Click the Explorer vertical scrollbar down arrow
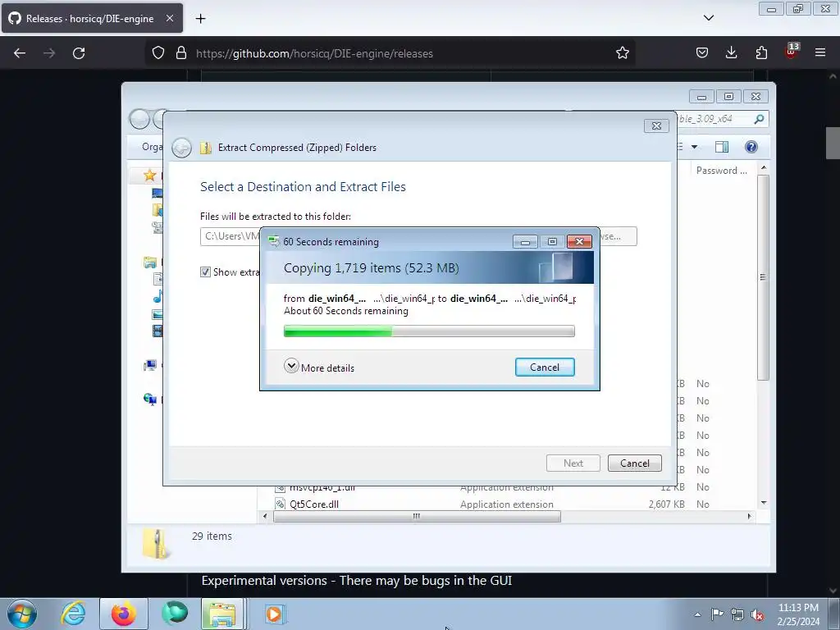 (x=764, y=503)
